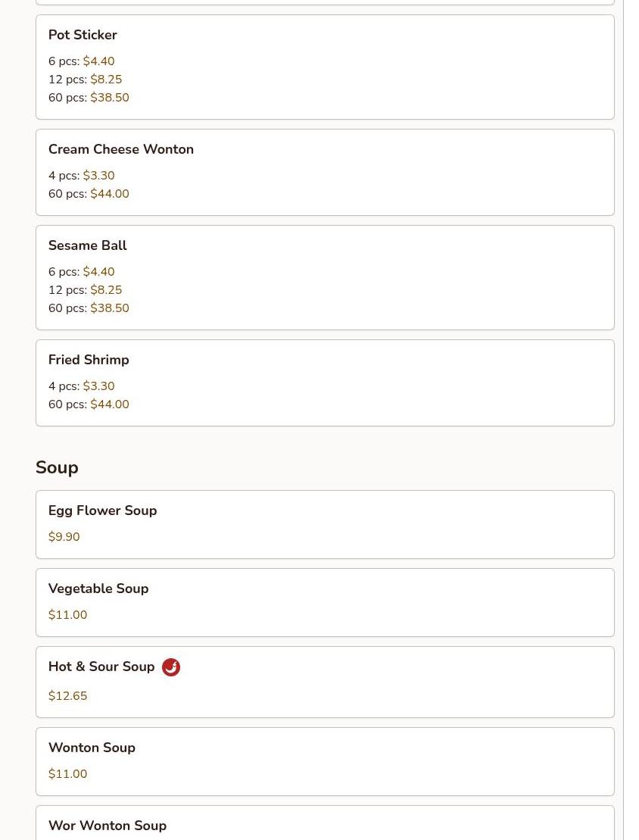
Task: Choose Sesame Ball 60 pcs $38.50 option
Action: click(89, 308)
